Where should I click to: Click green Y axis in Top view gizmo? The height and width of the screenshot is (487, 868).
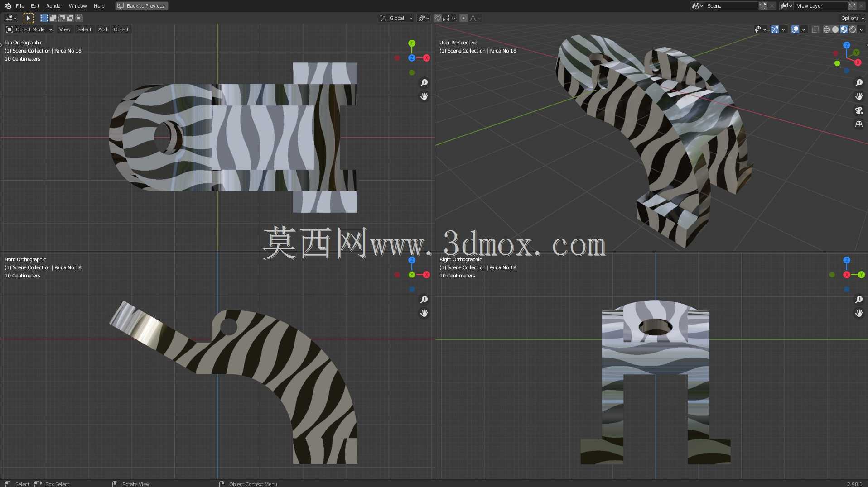click(x=412, y=43)
